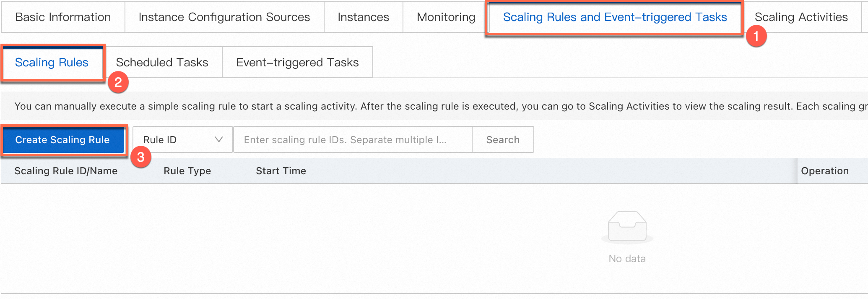Open Event-triggered Tasks sub-tab
Image resolution: width=868 pixels, height=299 pixels.
click(297, 62)
